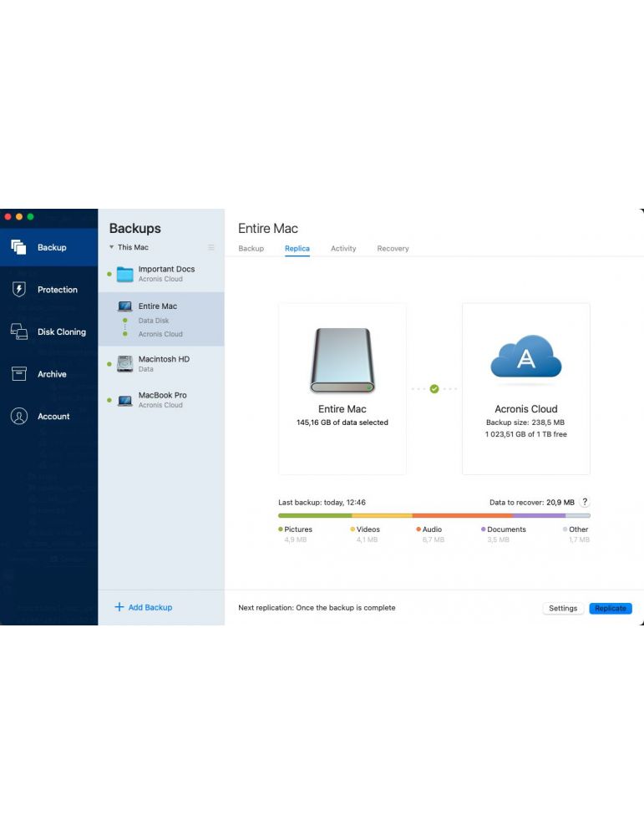
Task: Click the Replicate button
Action: (611, 608)
